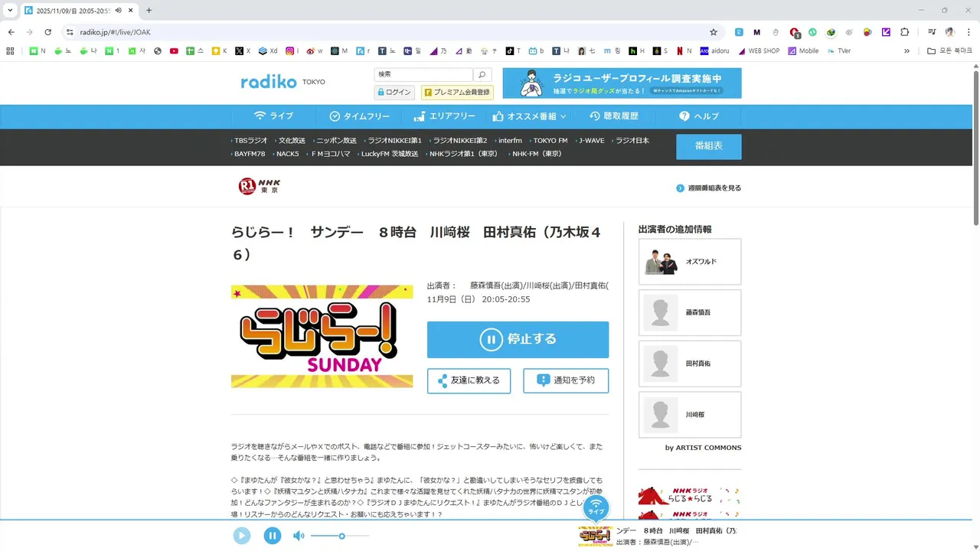
Task: Click the radiko logo
Action: pyautogui.click(x=269, y=82)
